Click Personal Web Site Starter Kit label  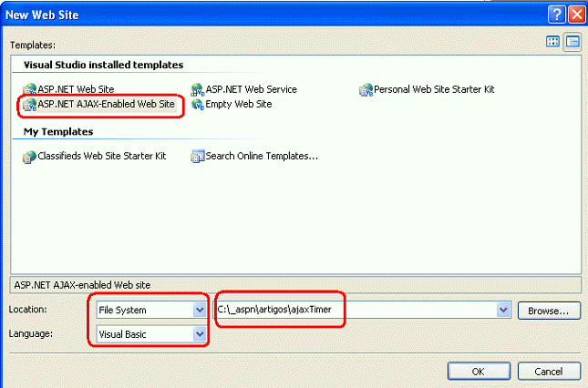[434, 89]
